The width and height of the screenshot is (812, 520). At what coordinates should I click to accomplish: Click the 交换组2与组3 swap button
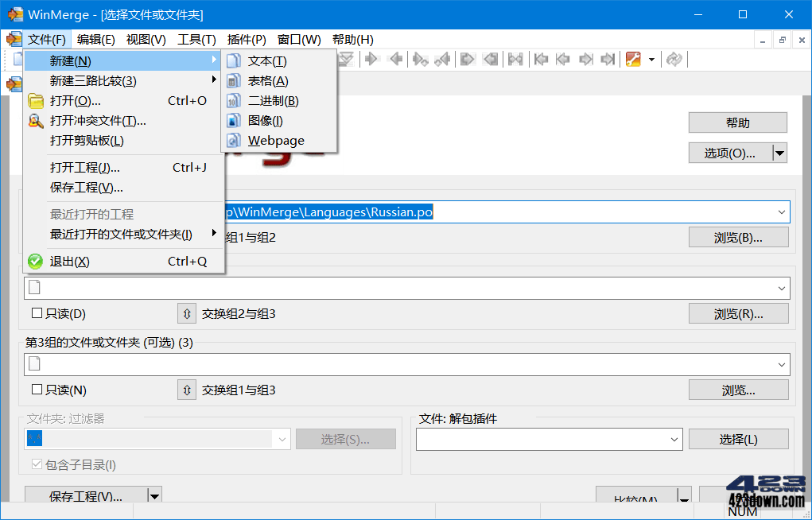click(x=186, y=312)
